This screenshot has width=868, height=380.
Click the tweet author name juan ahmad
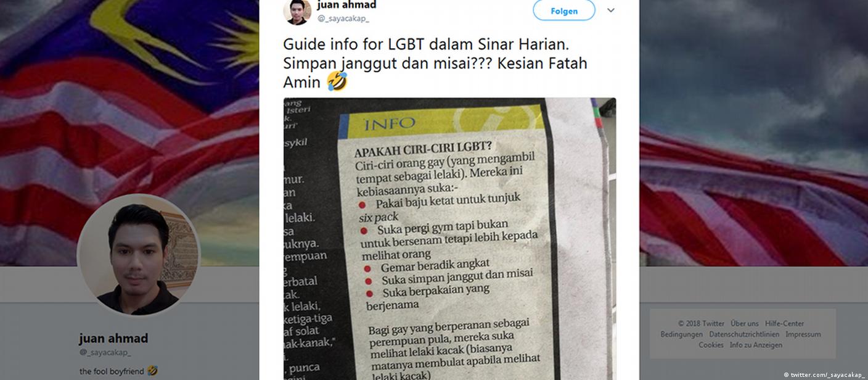[x=346, y=6]
